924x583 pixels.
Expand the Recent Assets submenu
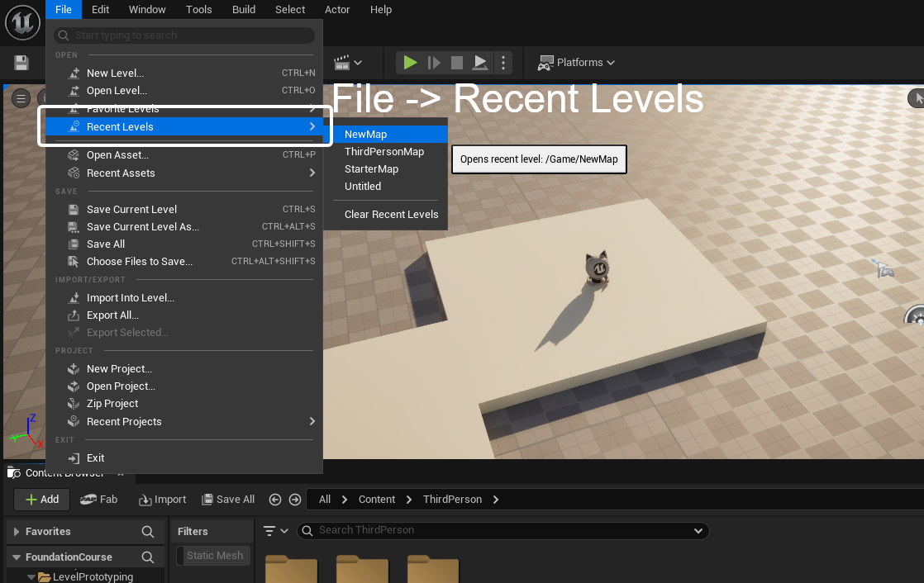pos(183,173)
